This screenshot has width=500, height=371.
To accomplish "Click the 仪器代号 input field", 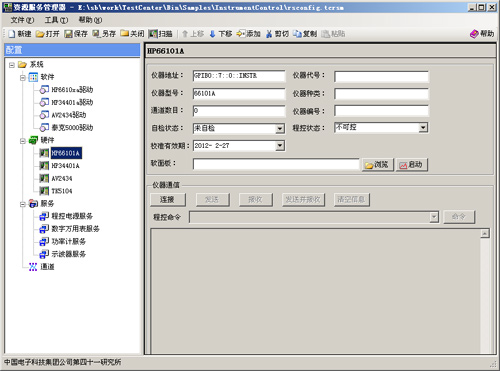I will 381,77.
